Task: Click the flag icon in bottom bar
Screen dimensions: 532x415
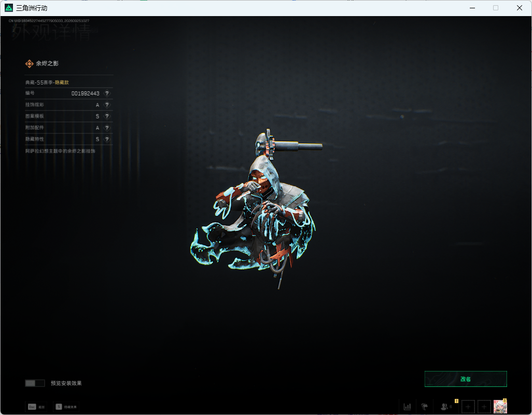Action: click(x=425, y=407)
